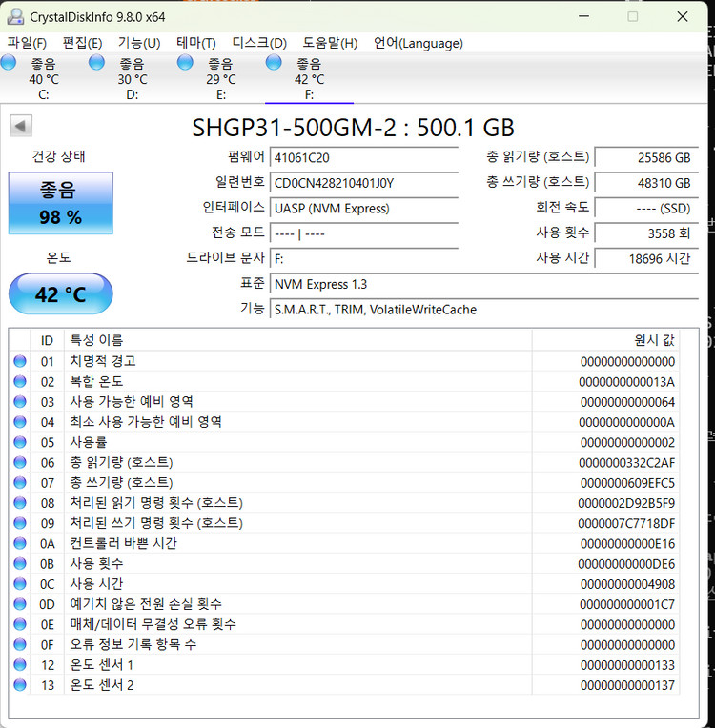Click the 온도 label above temperature
This screenshot has height=728, width=715.
coord(58,257)
